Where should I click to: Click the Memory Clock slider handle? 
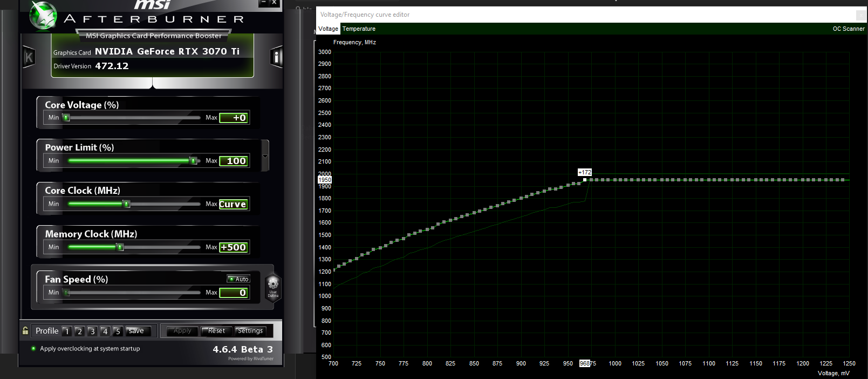pyautogui.click(x=120, y=247)
